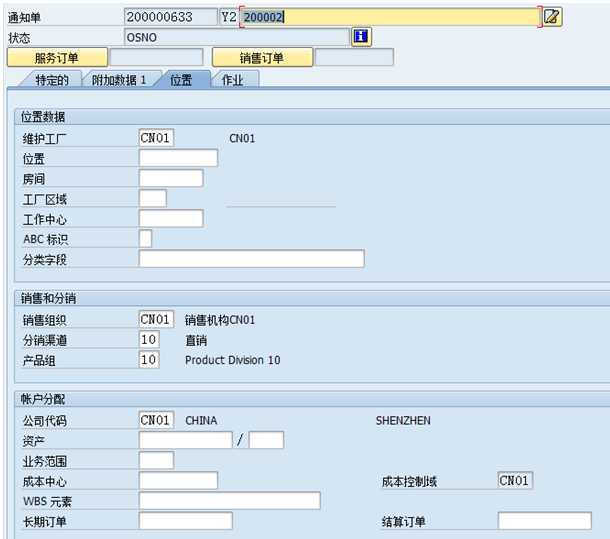
Task: Click the WBS 元素 input field
Action: point(230,501)
